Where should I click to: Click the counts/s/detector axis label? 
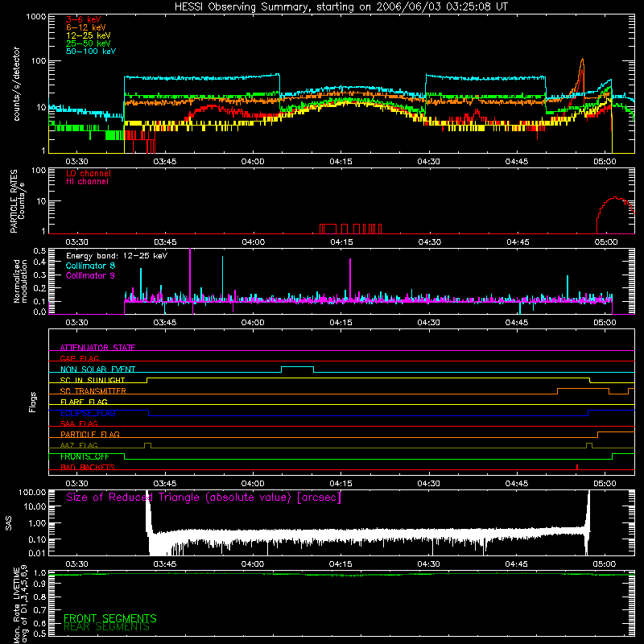point(16,84)
